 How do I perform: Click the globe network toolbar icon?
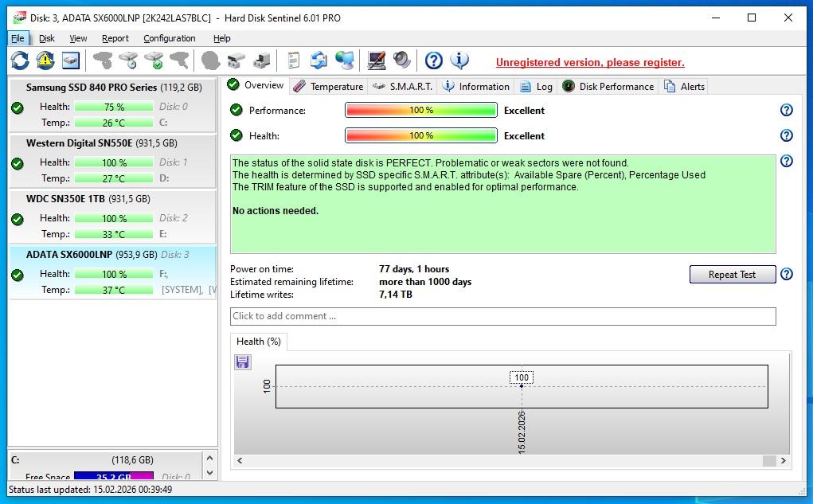(345, 61)
